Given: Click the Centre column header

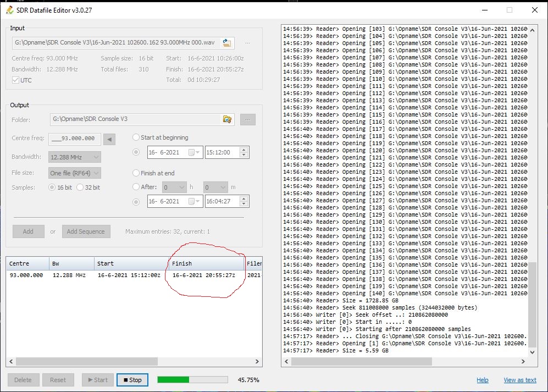Looking at the screenshot, I should point(27,264).
